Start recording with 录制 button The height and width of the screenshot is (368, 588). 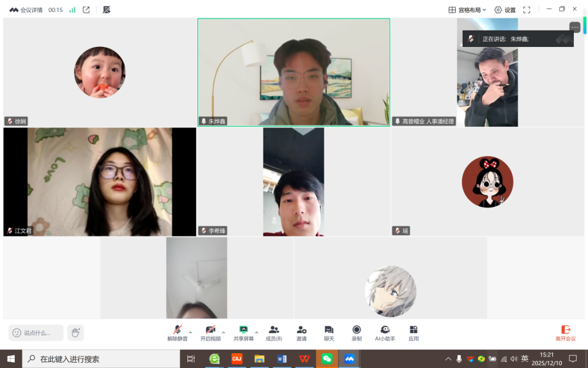pyautogui.click(x=357, y=333)
